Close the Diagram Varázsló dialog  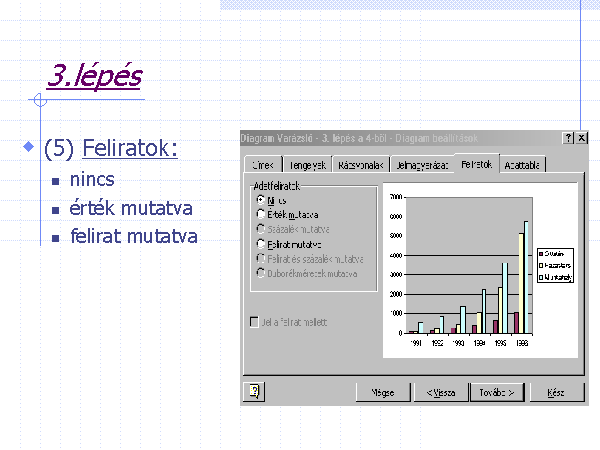click(x=581, y=137)
